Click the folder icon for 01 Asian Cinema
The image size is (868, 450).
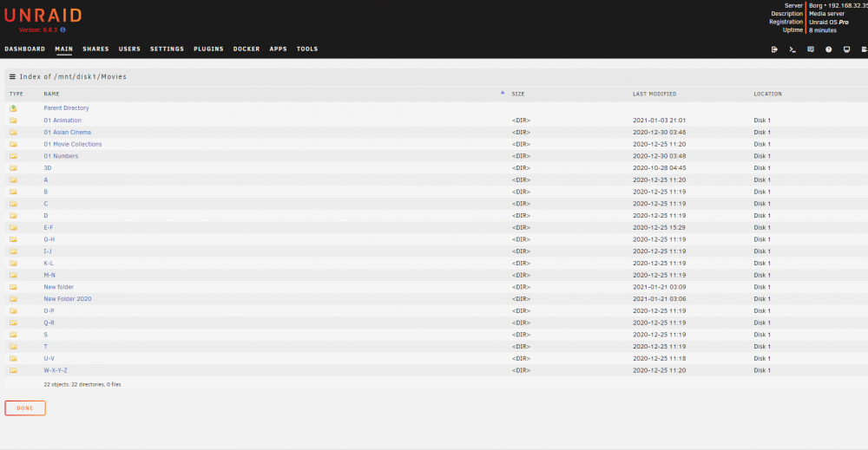(13, 132)
